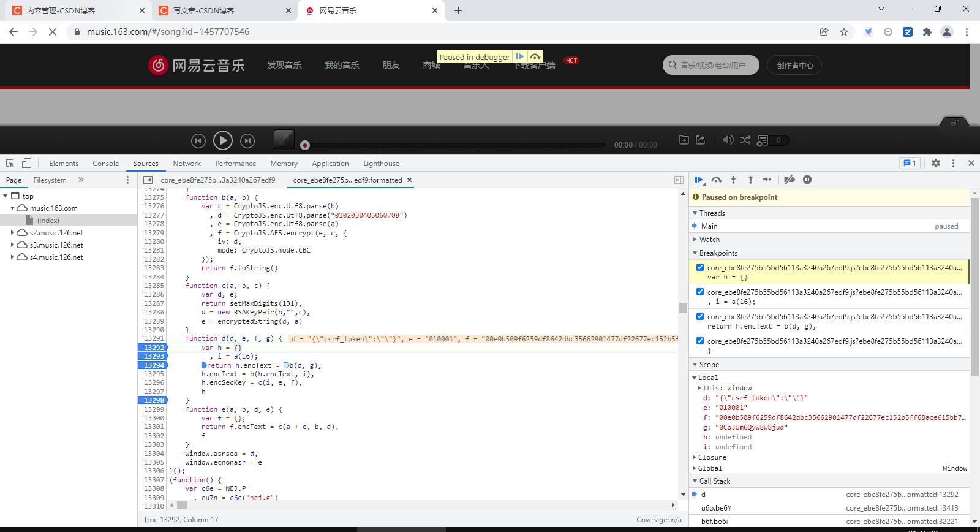
Task: Switch playback shuffle mode
Action: [x=745, y=140]
